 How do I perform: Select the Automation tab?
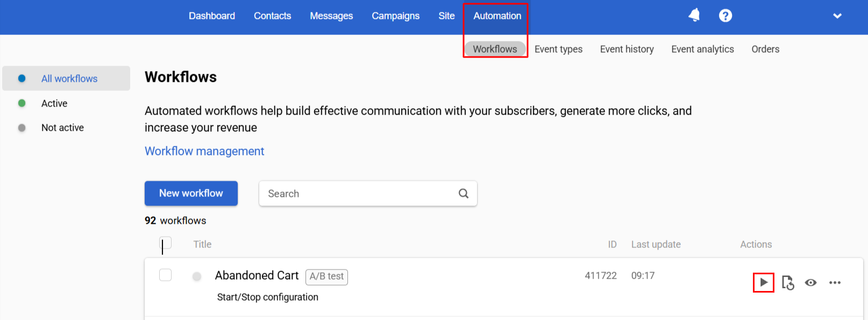497,16
